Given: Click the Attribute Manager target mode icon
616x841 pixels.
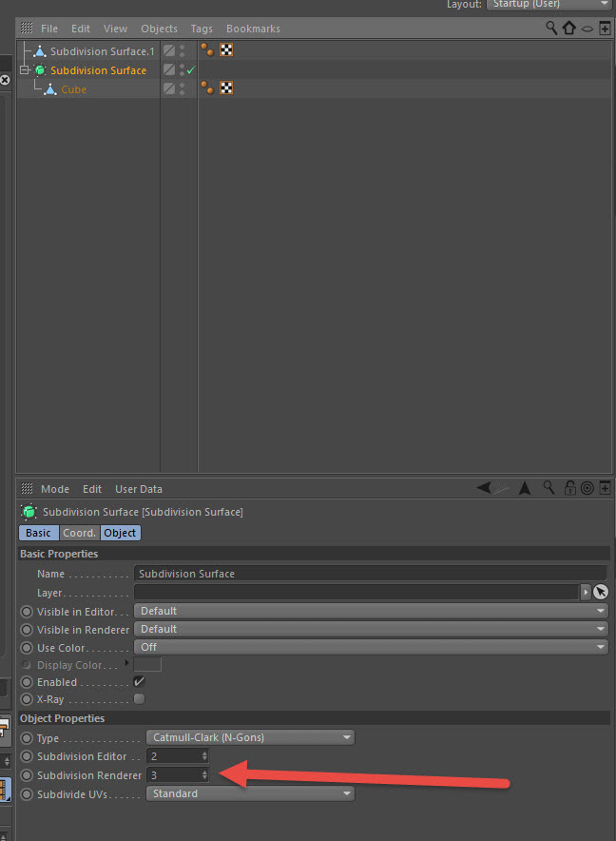Looking at the screenshot, I should [x=587, y=488].
